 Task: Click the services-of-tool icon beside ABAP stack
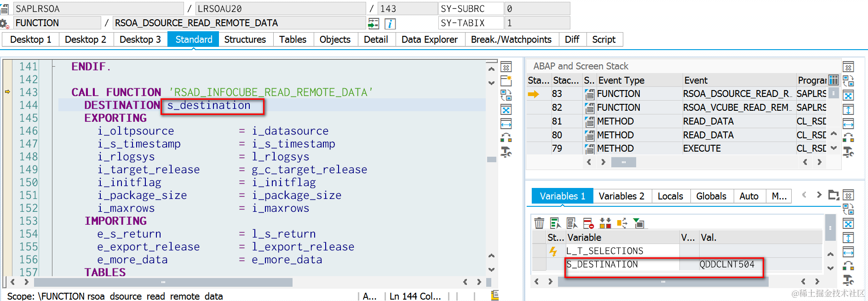[848, 152]
